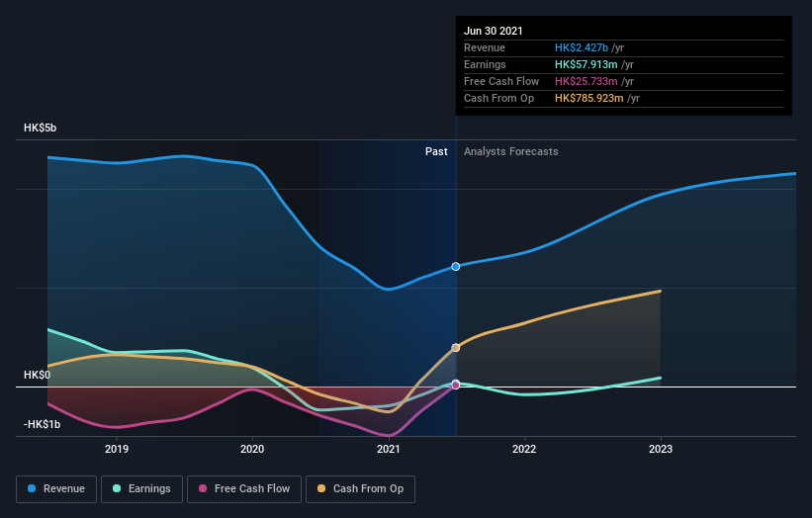The image size is (812, 518).
Task: Click the blue Revenue legend dot
Action: pyautogui.click(x=32, y=488)
